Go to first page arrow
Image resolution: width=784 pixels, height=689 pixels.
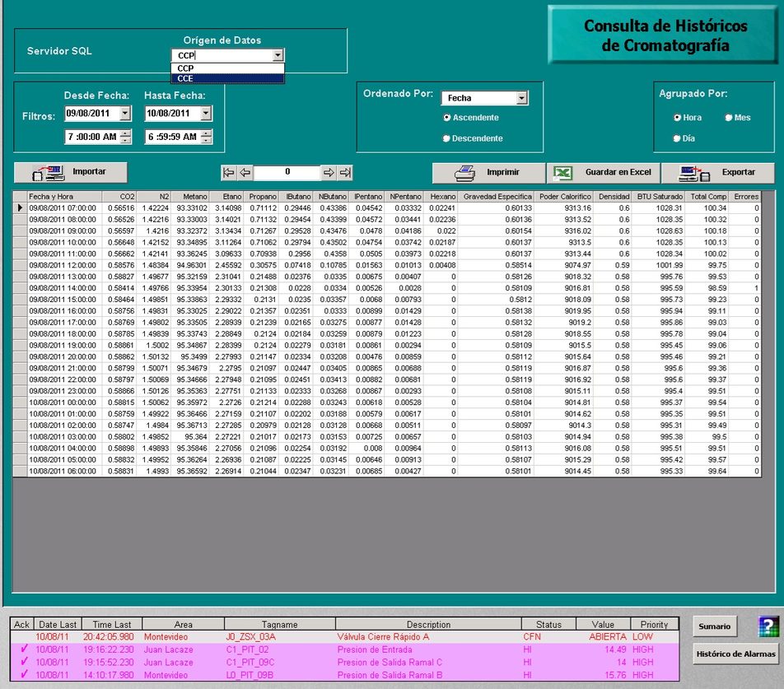228,173
